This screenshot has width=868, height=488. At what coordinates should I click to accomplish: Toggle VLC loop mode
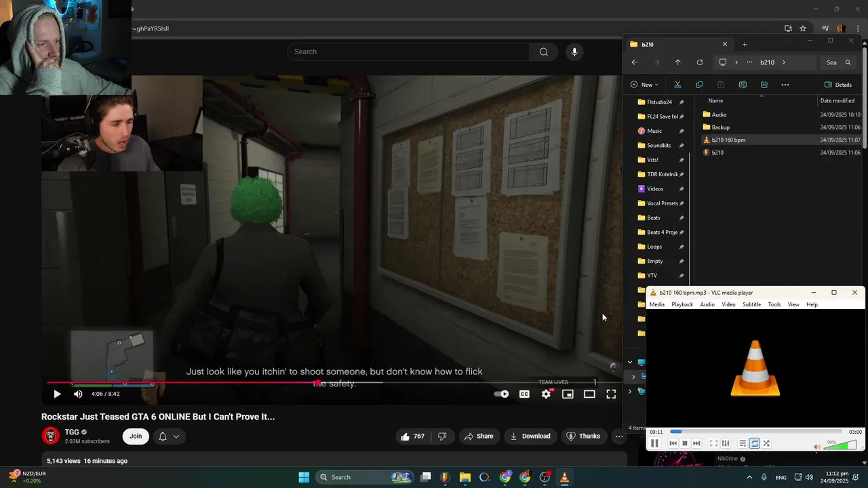755,443
